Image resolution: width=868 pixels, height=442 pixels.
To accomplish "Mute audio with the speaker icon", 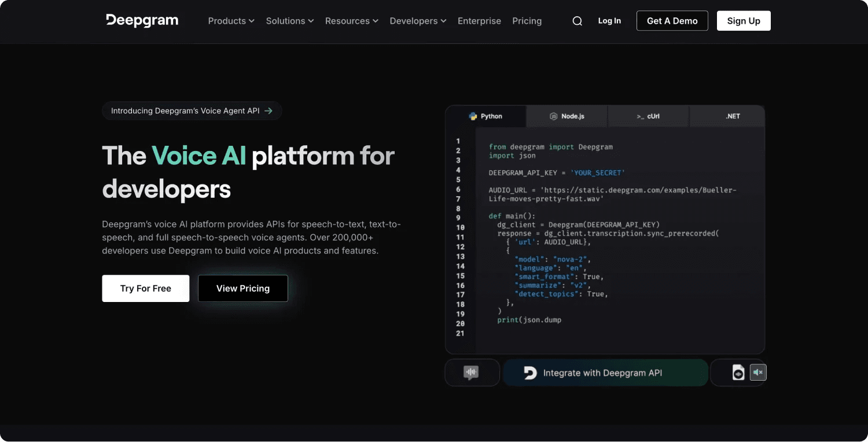I will pos(757,372).
